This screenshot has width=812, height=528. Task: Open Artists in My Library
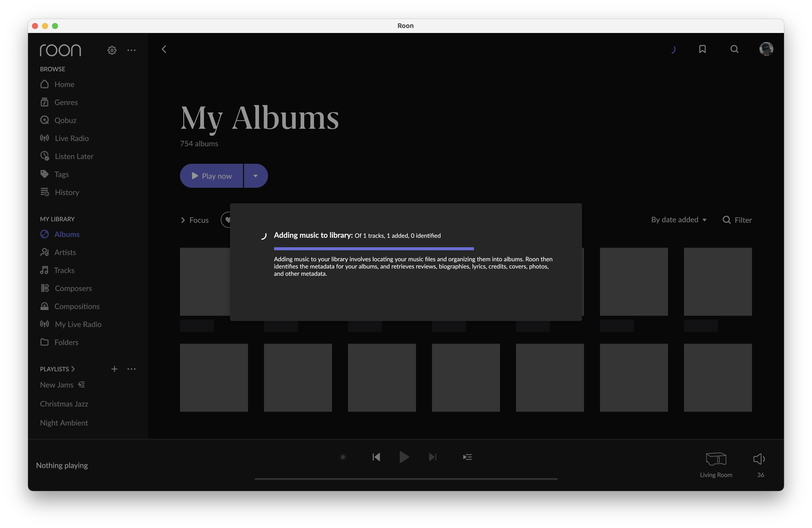[58, 252]
